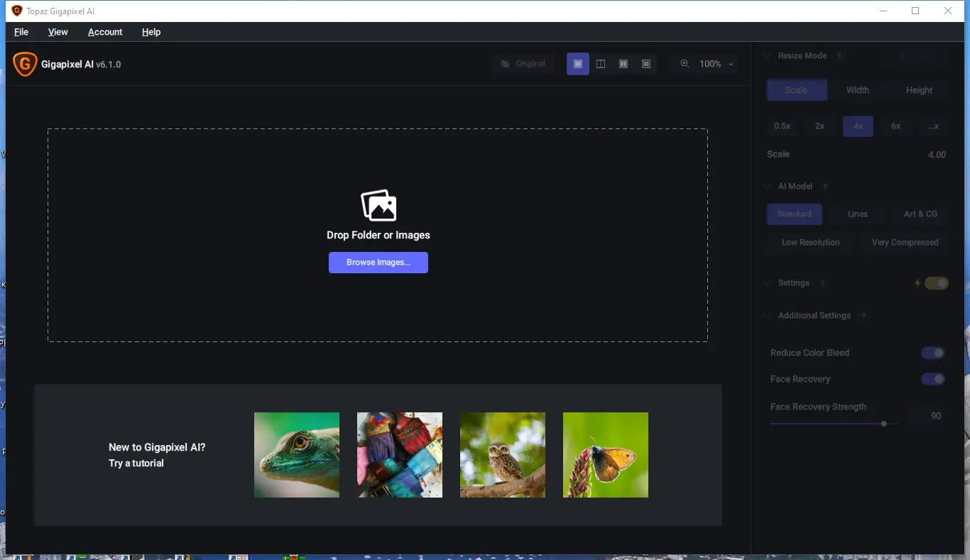970x560 pixels.
Task: Select the Art & CG model
Action: [920, 214]
